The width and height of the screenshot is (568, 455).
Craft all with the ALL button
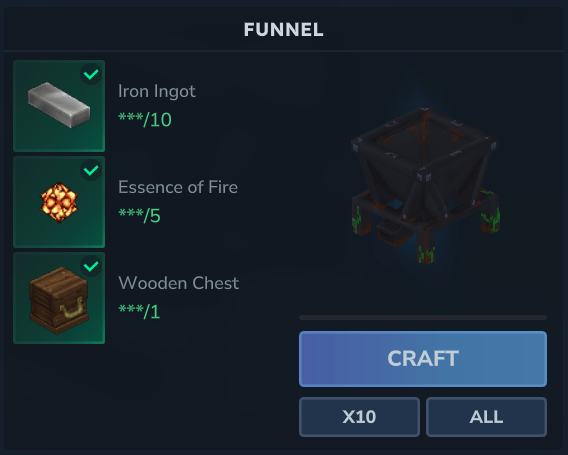486,417
